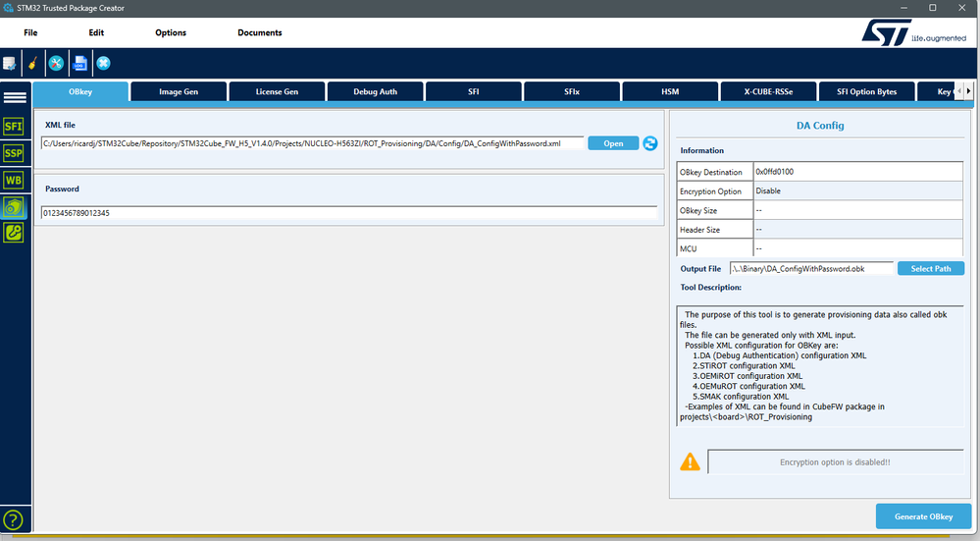Click the Tool Description text box
Screen dimensions: 980x541
[x=820, y=366]
